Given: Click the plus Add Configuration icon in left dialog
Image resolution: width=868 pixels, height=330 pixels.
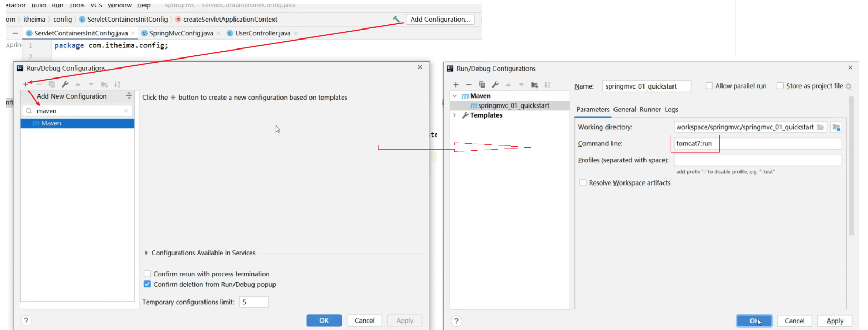Looking at the screenshot, I should coord(26,84).
